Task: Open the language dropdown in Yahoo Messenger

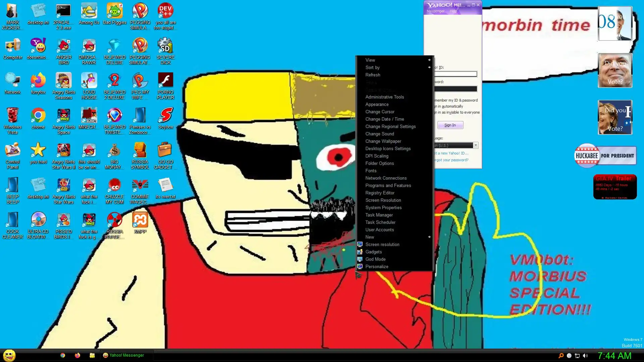Action: [x=475, y=145]
